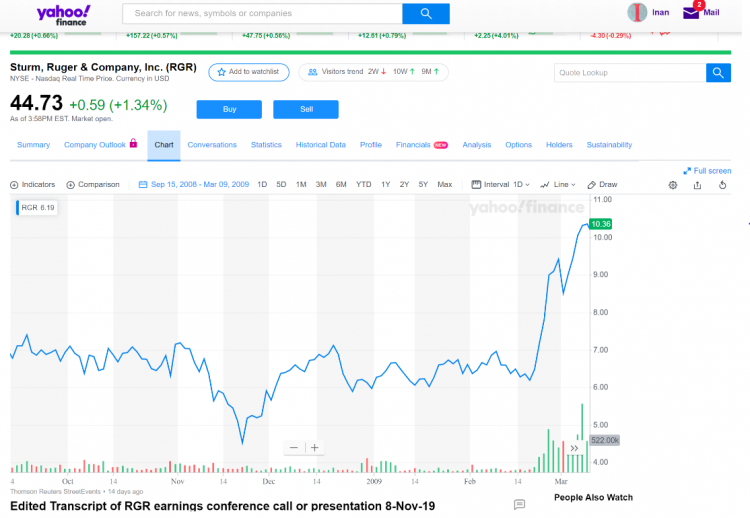Viewport: 750px width, 518px height.
Task: Click the comment icon below the chart
Action: [519, 505]
